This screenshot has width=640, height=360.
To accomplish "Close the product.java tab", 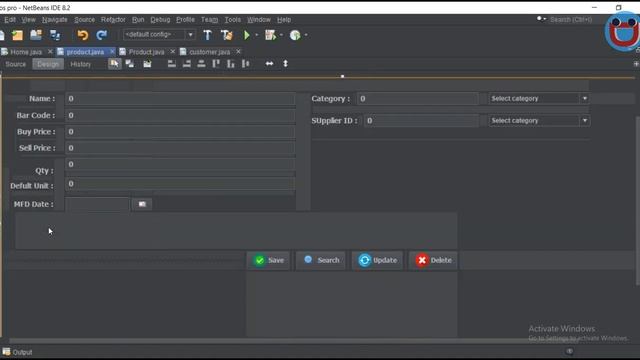I will pyautogui.click(x=112, y=51).
